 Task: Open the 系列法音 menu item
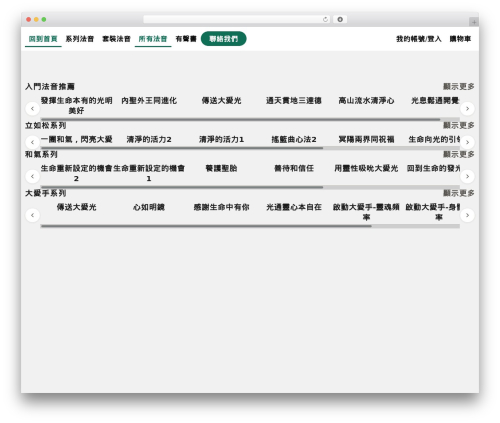click(80, 39)
